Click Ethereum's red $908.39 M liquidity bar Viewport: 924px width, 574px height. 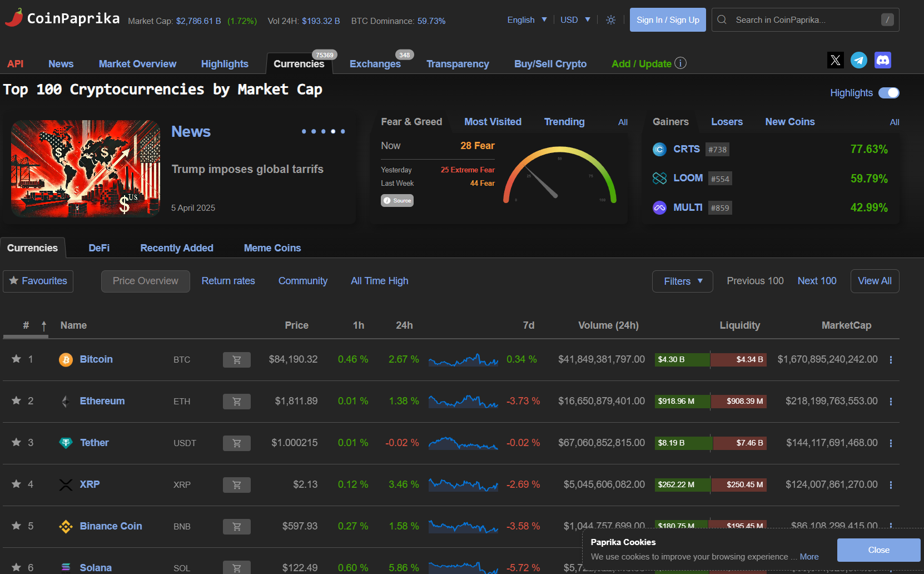(x=739, y=402)
